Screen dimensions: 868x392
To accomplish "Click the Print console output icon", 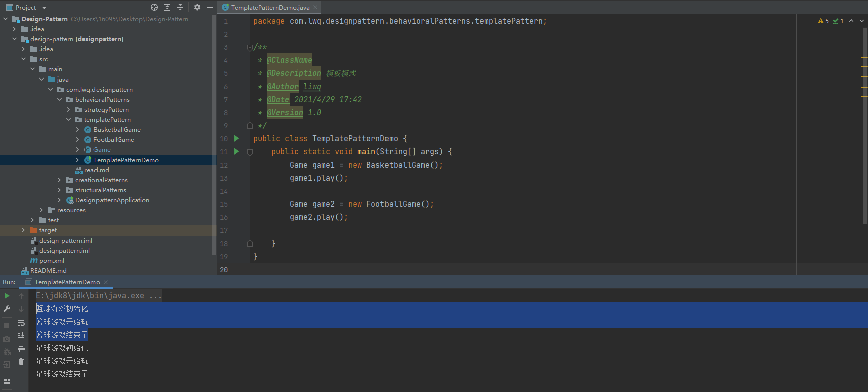I will pyautogui.click(x=21, y=348).
